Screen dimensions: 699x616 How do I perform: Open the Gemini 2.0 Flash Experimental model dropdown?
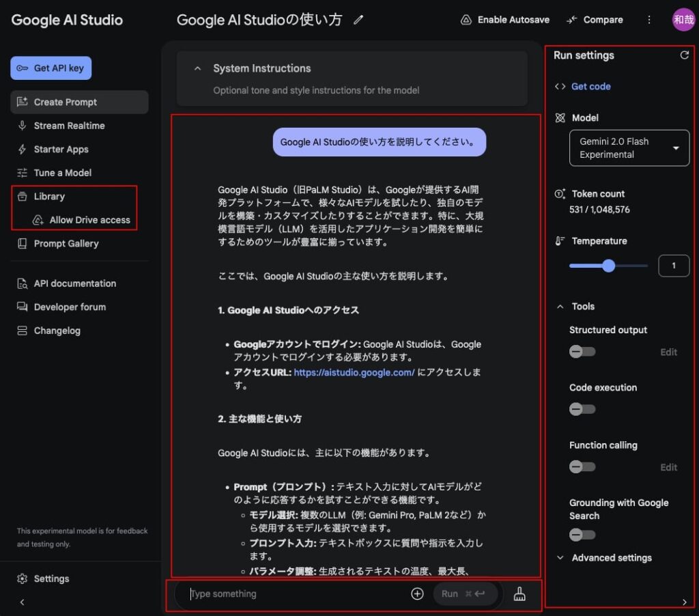[x=629, y=148]
